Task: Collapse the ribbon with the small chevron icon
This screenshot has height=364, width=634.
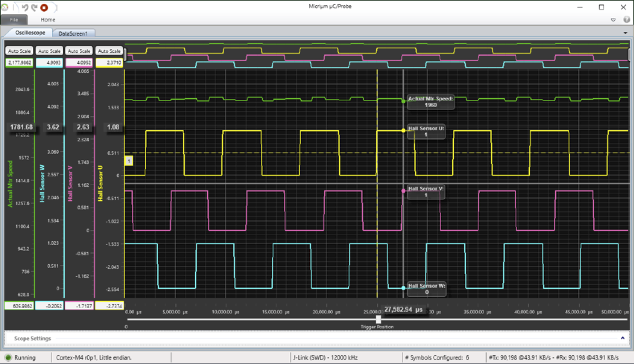Action: point(613,19)
